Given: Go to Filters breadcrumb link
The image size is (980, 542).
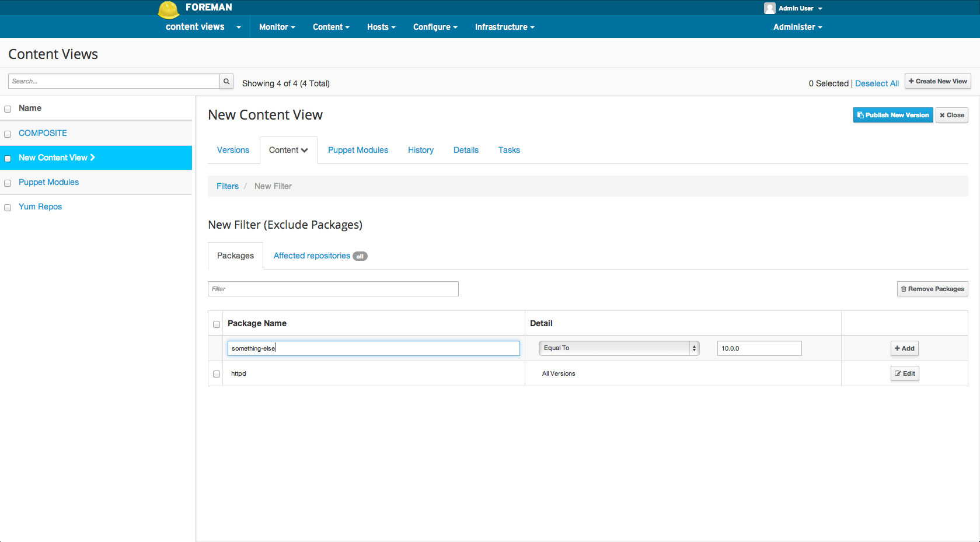Looking at the screenshot, I should coord(227,186).
